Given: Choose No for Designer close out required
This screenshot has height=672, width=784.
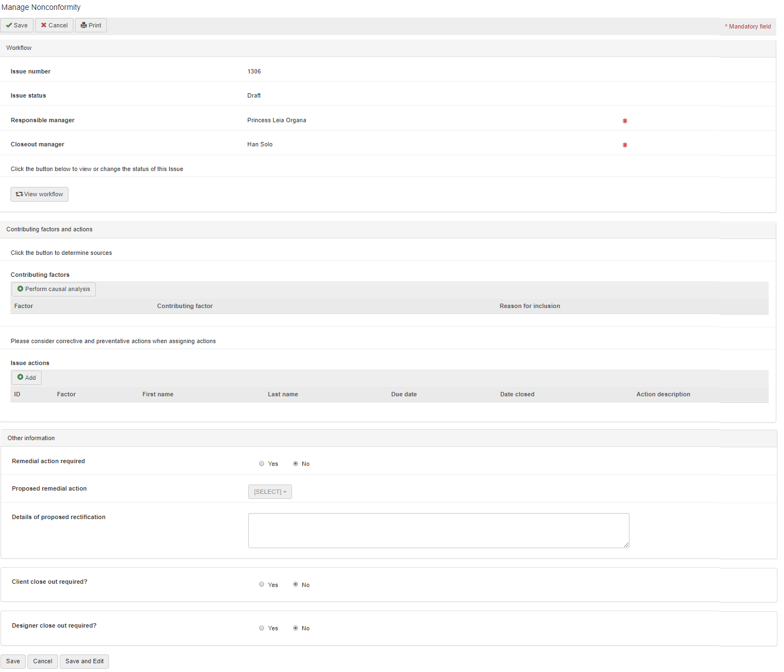Looking at the screenshot, I should pyautogui.click(x=296, y=628).
